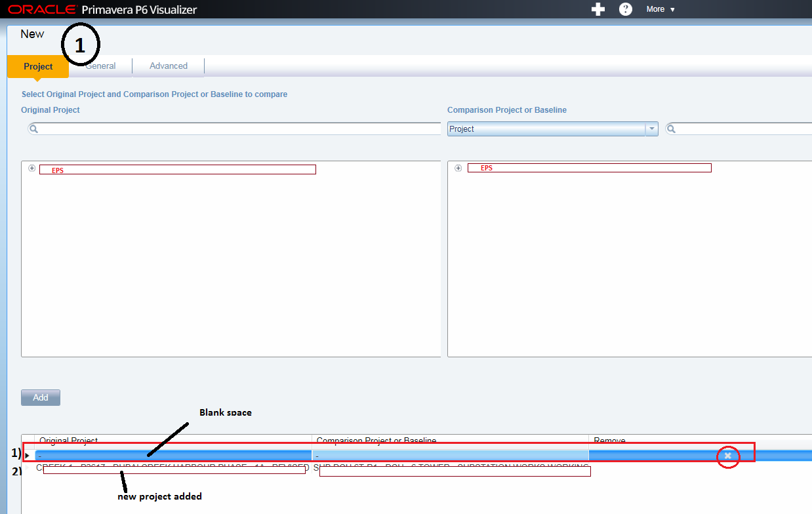Click the Add button
Screen dimensions: 812x514
coord(41,397)
